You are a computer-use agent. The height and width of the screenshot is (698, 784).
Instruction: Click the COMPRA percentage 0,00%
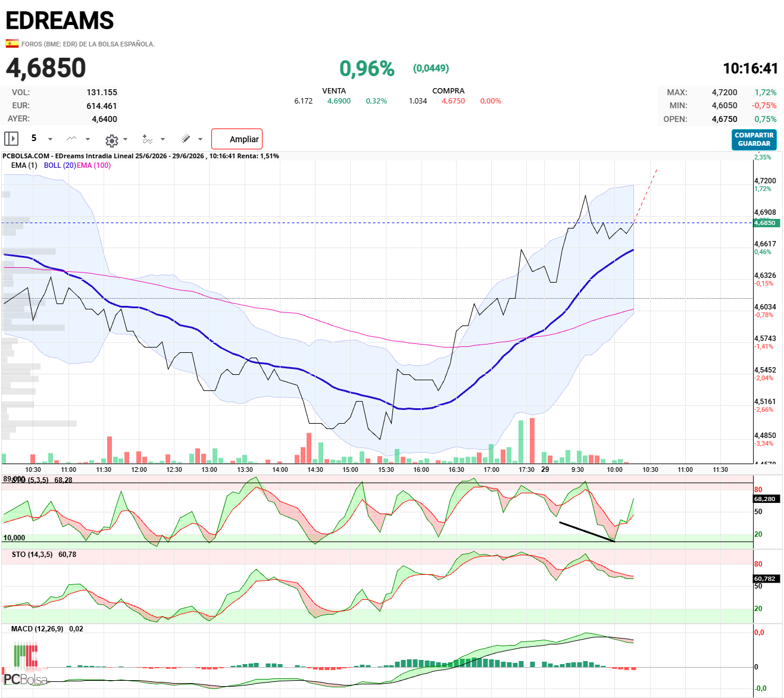click(491, 101)
